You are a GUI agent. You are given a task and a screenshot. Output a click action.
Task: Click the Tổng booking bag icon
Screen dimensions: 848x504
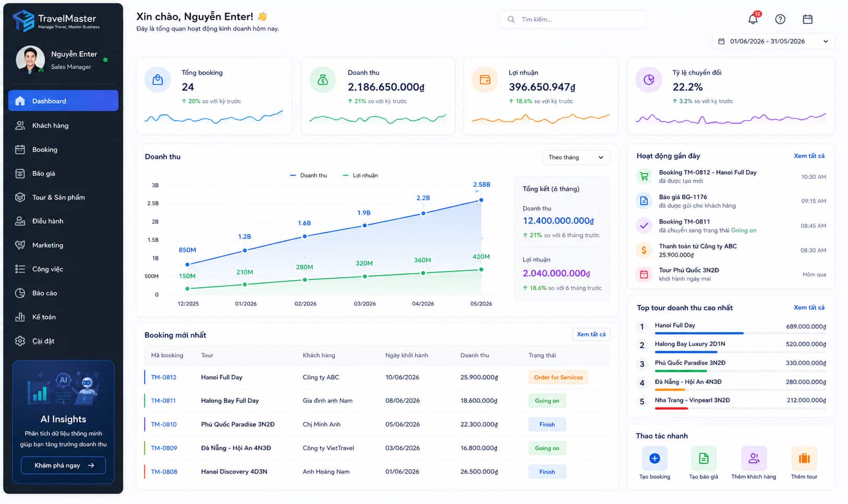point(158,80)
